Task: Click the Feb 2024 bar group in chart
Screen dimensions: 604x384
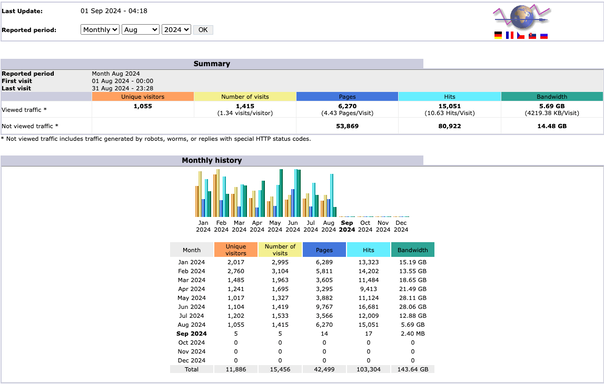Action: click(x=221, y=193)
